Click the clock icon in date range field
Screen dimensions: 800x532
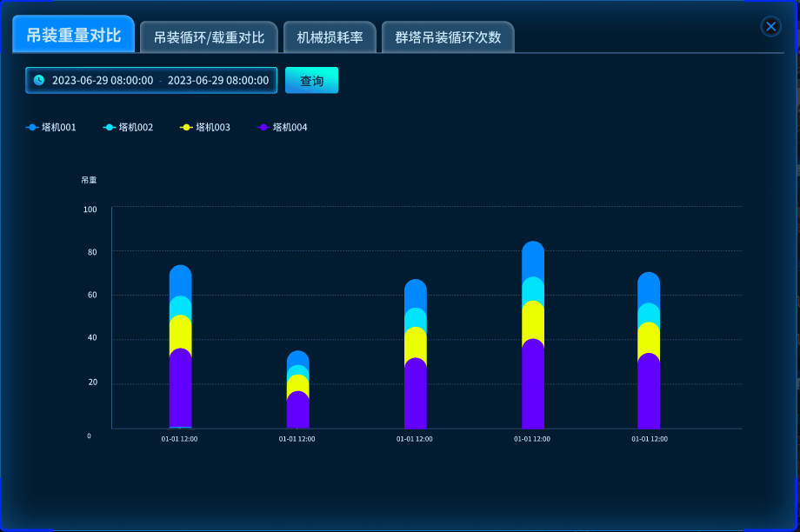39,80
